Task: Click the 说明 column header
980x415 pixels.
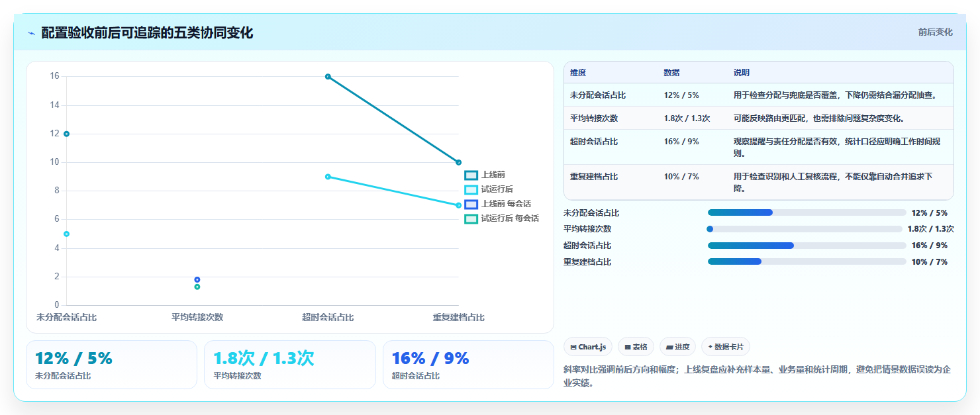Action: tap(742, 73)
